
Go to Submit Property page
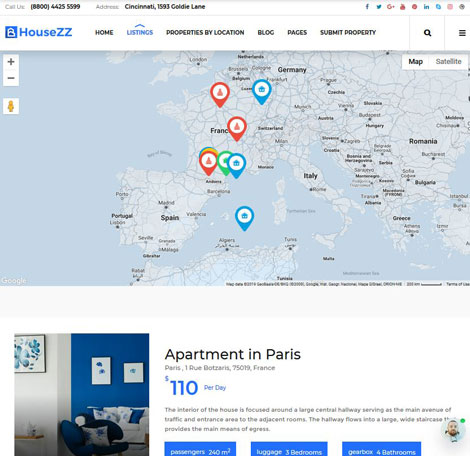pyautogui.click(x=348, y=32)
